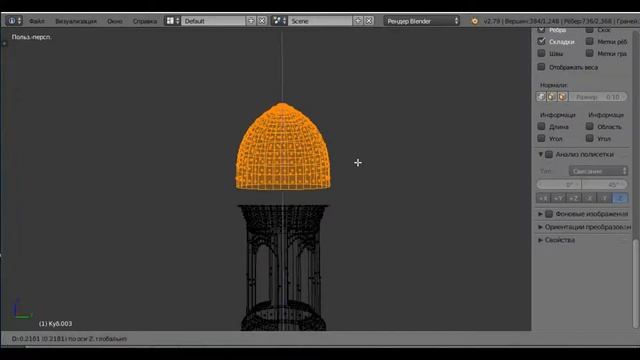The width and height of the screenshot is (640, 360).
Task: Delete the Default screen layout
Action: pyautogui.click(x=262, y=21)
